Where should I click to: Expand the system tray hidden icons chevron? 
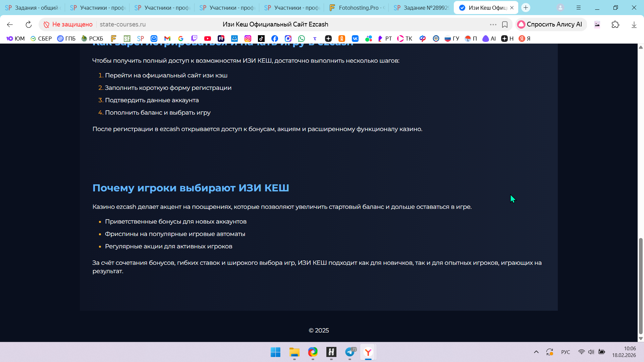click(536, 352)
